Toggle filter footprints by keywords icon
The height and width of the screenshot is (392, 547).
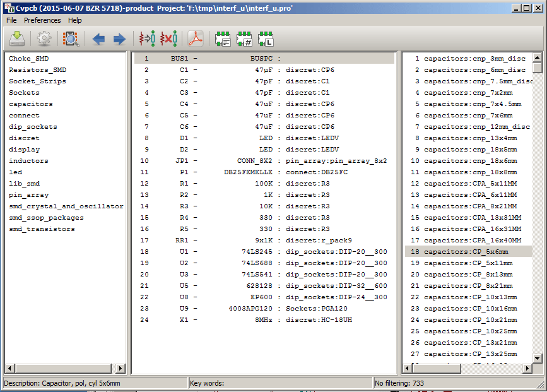tap(223, 39)
